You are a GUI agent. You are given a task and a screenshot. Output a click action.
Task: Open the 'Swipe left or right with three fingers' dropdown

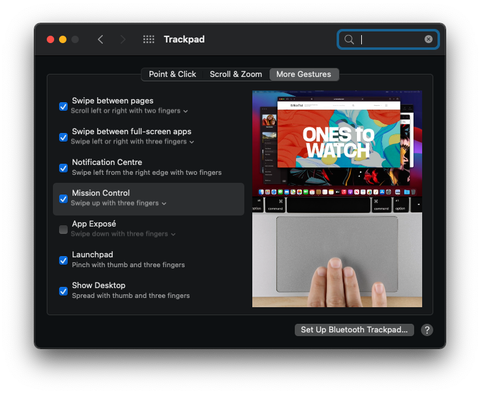coord(132,142)
